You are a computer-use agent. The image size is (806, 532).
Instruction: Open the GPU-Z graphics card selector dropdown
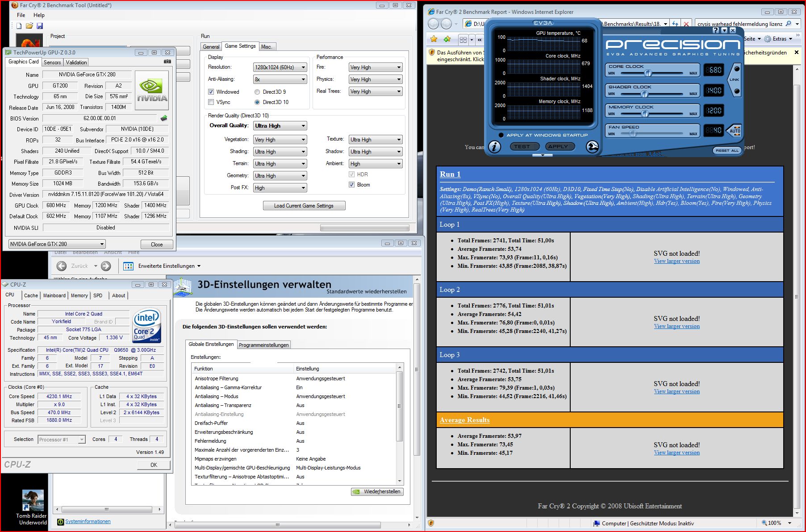pyautogui.click(x=57, y=244)
